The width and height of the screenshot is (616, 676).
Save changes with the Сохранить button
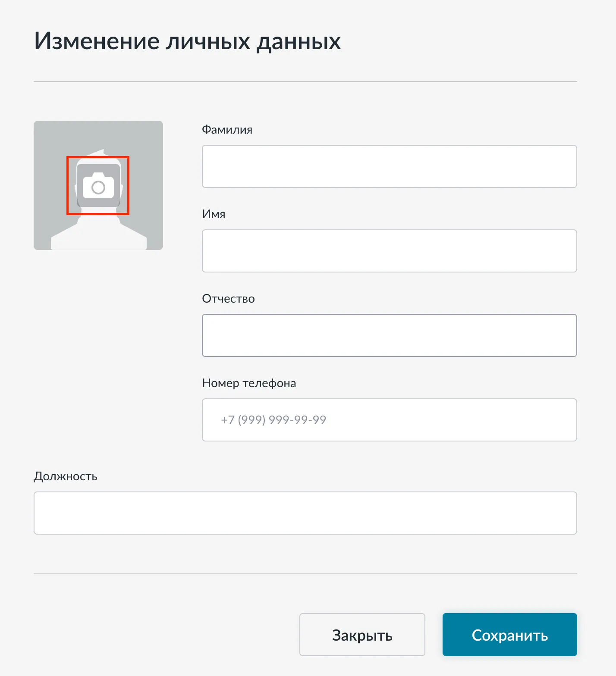tap(509, 635)
